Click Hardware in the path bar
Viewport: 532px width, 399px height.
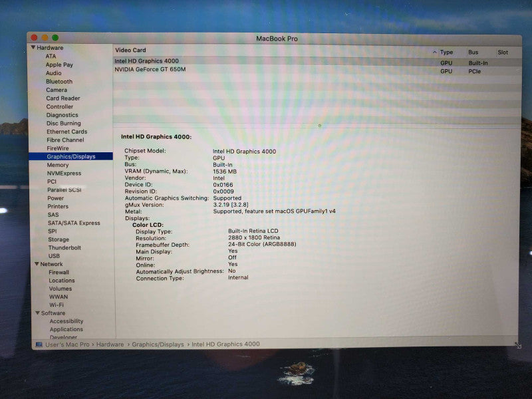tap(110, 344)
